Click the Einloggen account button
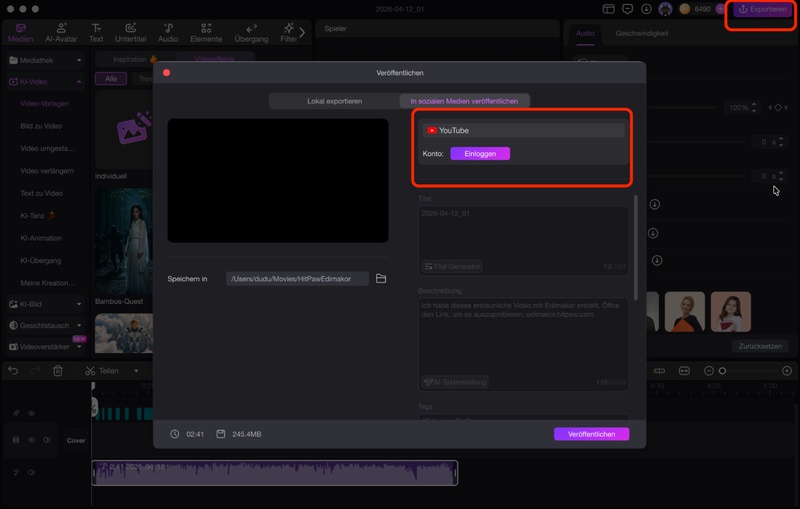 (x=480, y=154)
